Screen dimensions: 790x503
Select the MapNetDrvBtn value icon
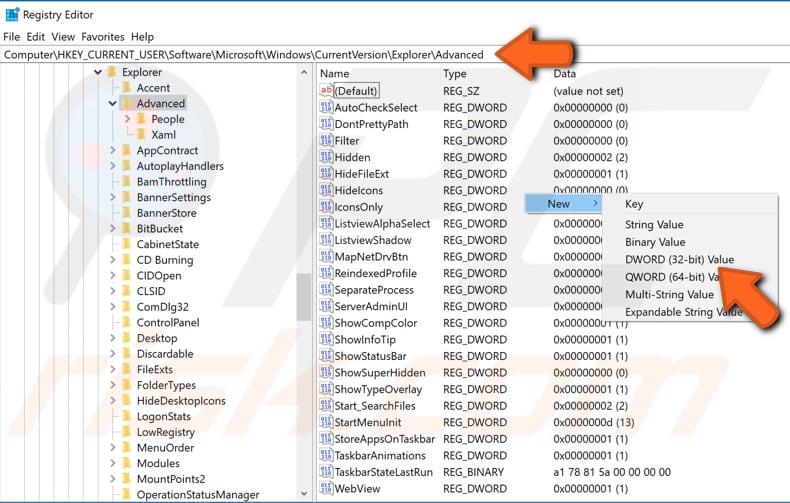326,257
